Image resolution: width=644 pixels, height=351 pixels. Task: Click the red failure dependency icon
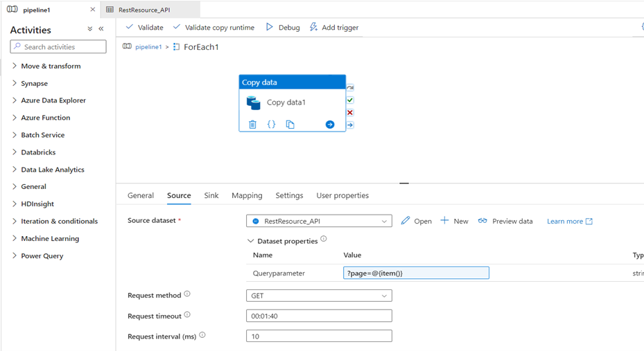(x=350, y=113)
